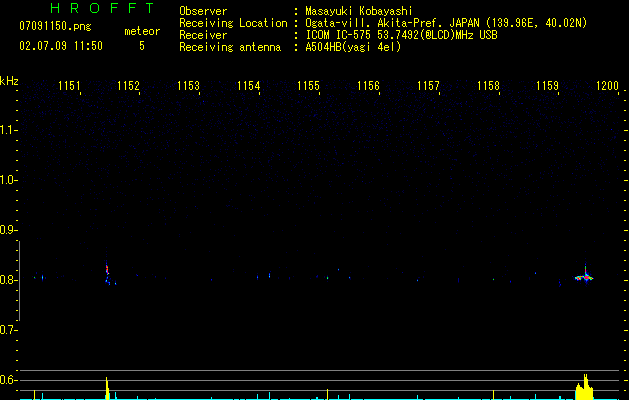Click the ICOM IC-575 receiver text

pyautogui.click(x=401, y=35)
